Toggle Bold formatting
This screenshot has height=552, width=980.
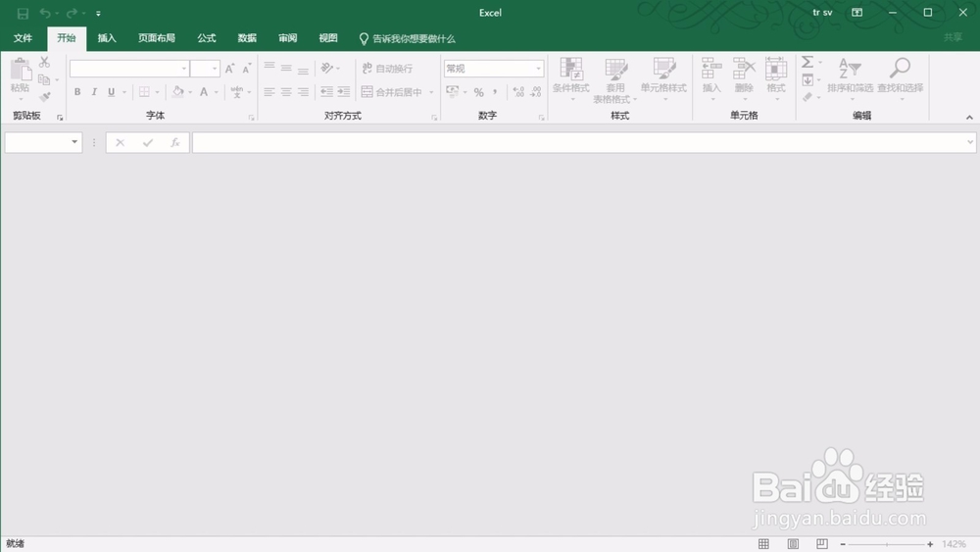click(77, 92)
